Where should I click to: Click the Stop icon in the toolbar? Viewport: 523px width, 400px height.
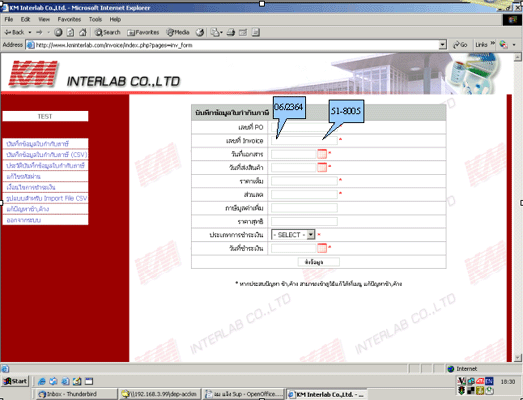point(58,32)
